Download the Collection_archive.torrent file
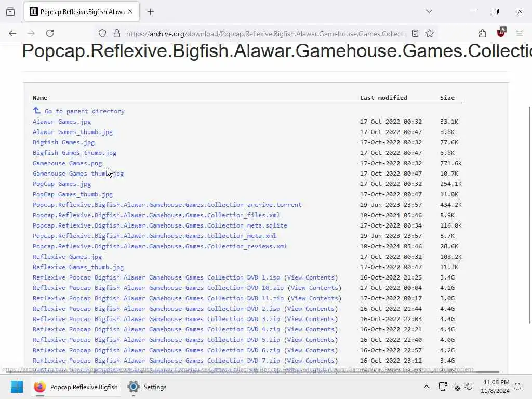Screen dimensions: 532x399 167,205
